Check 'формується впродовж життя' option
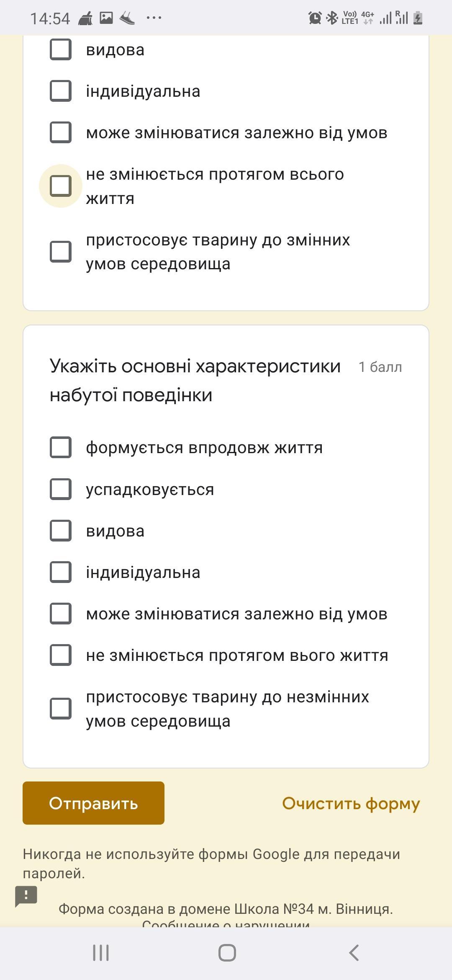This screenshot has width=452, height=980. tap(61, 447)
